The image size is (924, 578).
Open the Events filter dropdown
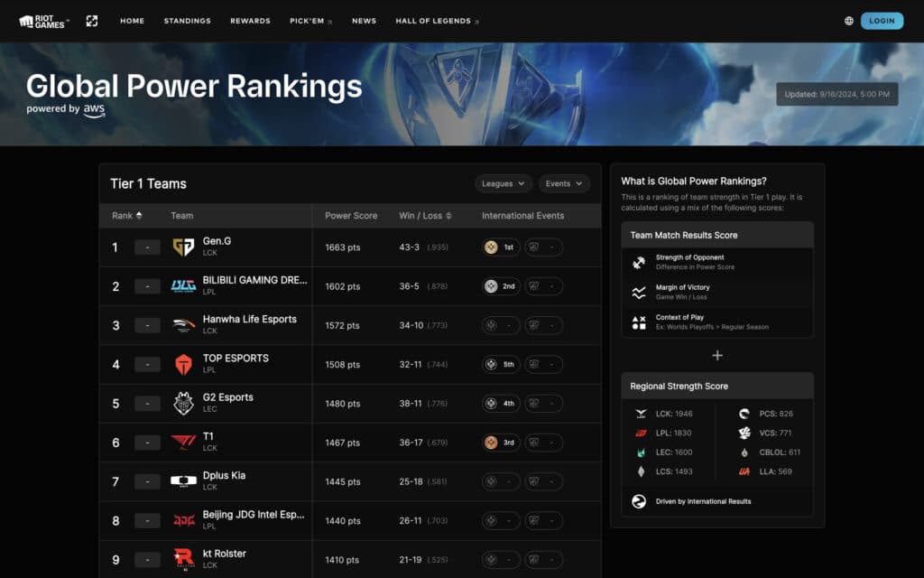[564, 183]
